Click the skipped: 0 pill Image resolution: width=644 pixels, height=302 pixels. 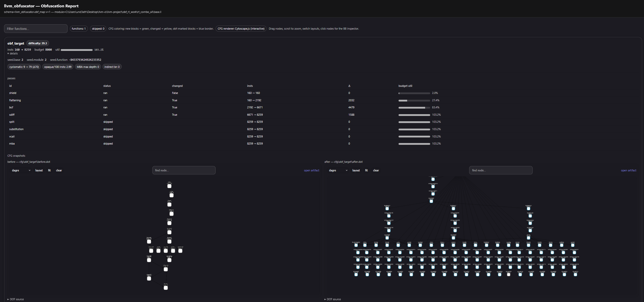(x=98, y=29)
